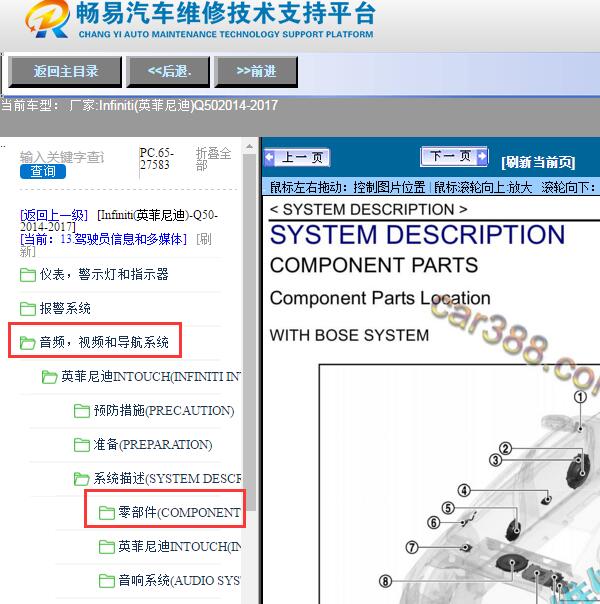Collapse the open folder icon for 系统描述(SYSTEM DESCR…
Screen dimensions: 600x604
[82, 479]
